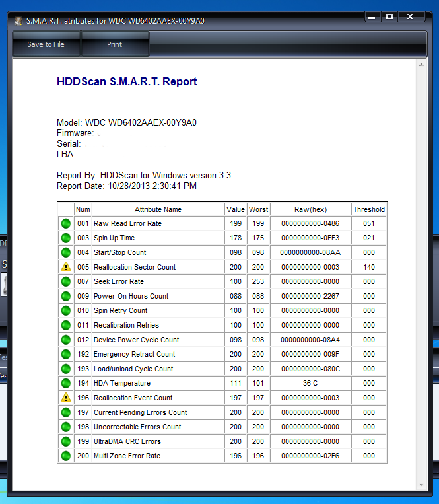This screenshot has height=504, width=439.
Task: Click the HDDScan title bar app icon
Action: [x=18, y=21]
